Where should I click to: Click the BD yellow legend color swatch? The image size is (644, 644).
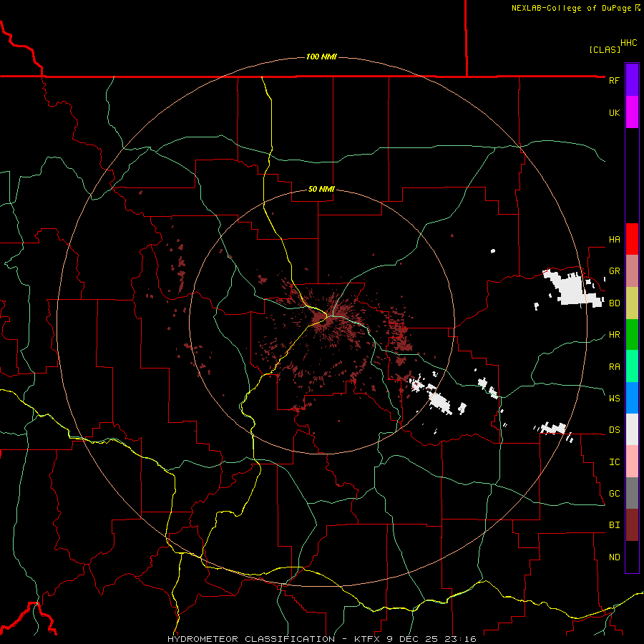point(632,303)
